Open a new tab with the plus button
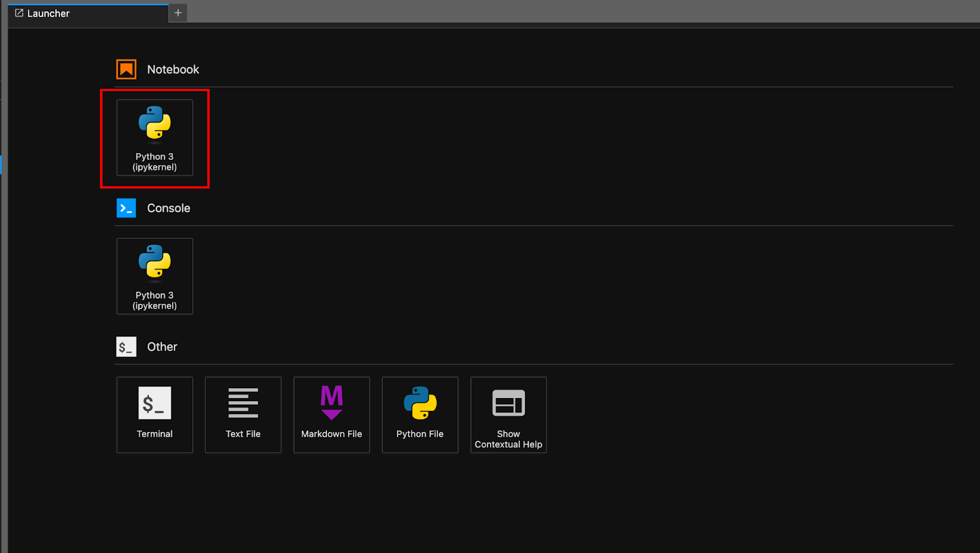 [x=177, y=12]
